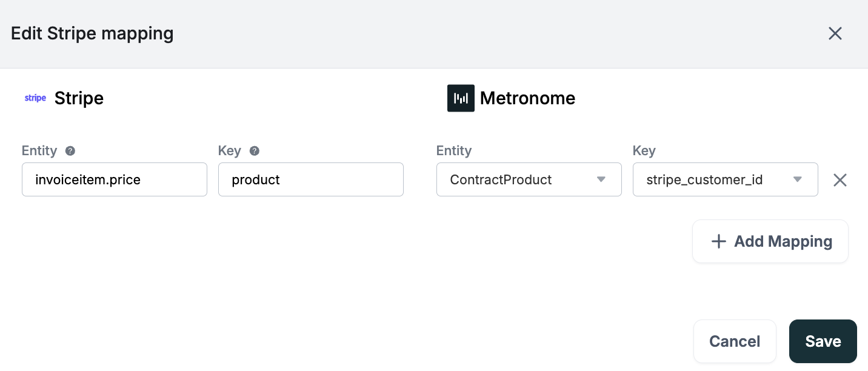The height and width of the screenshot is (371, 868).
Task: Click help icon next to Stripe Key
Action: [255, 151]
